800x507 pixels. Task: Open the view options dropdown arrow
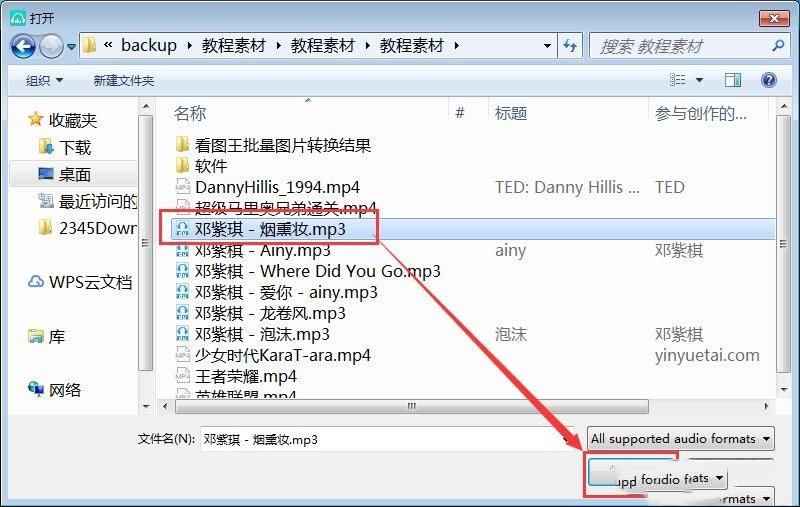699,80
